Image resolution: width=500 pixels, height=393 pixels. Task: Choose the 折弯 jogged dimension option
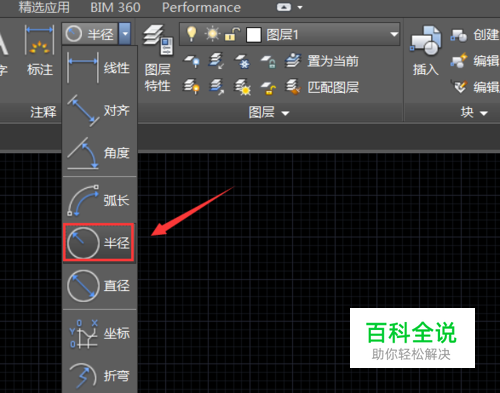tap(99, 376)
